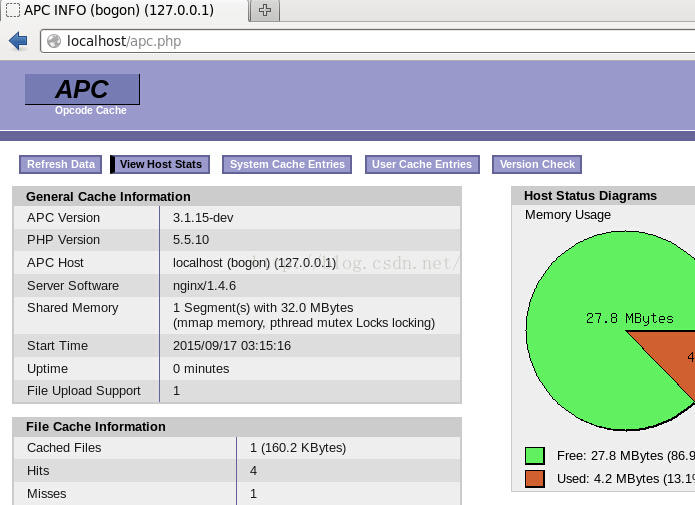Click the APC Version row label
The image size is (695, 505).
click(x=63, y=218)
